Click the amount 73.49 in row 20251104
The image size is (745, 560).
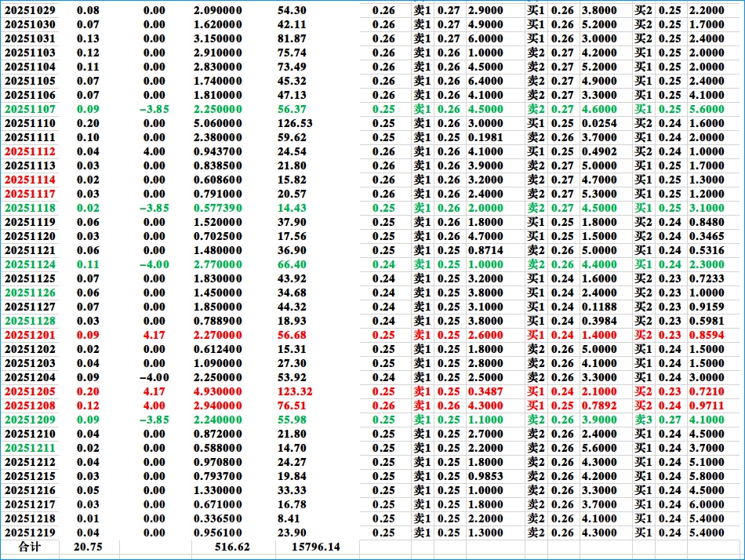[x=292, y=67]
